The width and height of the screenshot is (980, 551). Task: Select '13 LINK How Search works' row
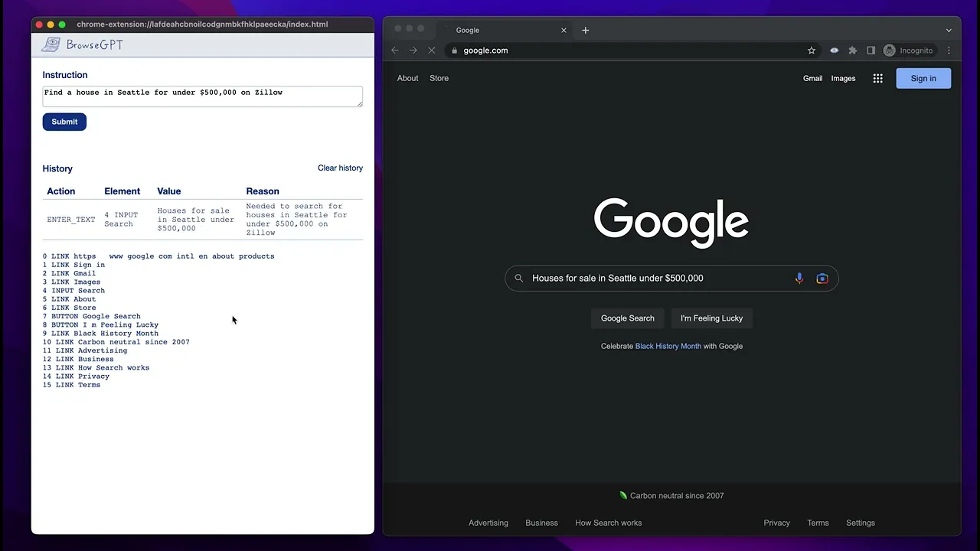pos(96,367)
